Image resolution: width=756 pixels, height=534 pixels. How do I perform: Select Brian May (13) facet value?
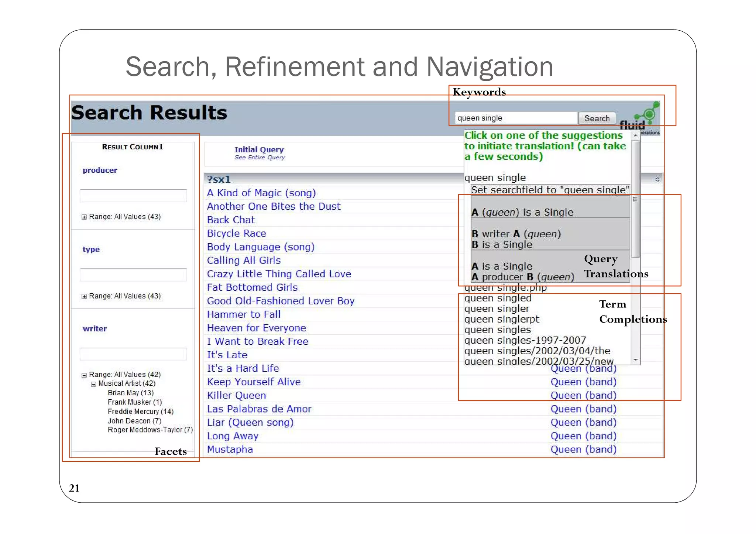point(131,393)
